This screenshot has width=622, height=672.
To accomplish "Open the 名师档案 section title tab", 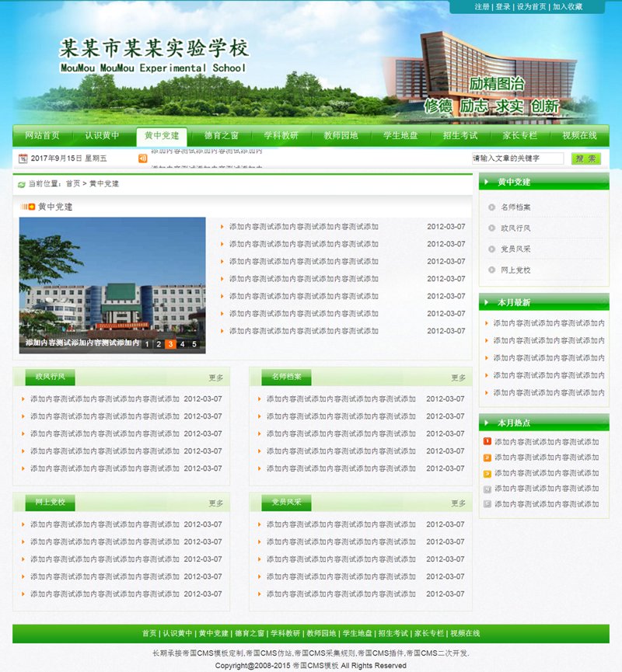I will 287,377.
